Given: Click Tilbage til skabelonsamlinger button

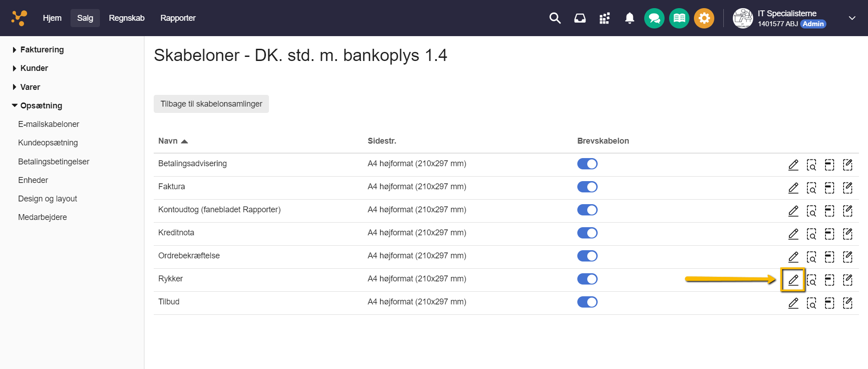Looking at the screenshot, I should pyautogui.click(x=211, y=104).
